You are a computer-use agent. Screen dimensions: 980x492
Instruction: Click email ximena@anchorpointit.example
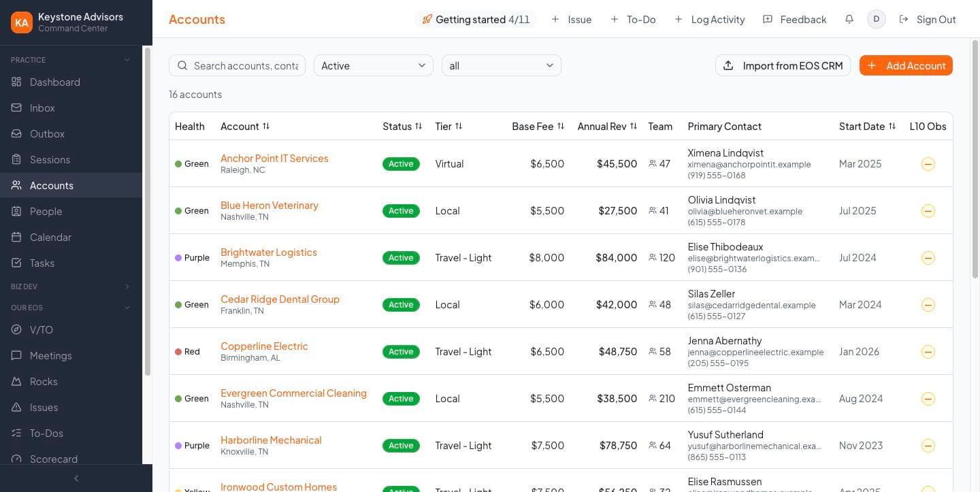[749, 165]
